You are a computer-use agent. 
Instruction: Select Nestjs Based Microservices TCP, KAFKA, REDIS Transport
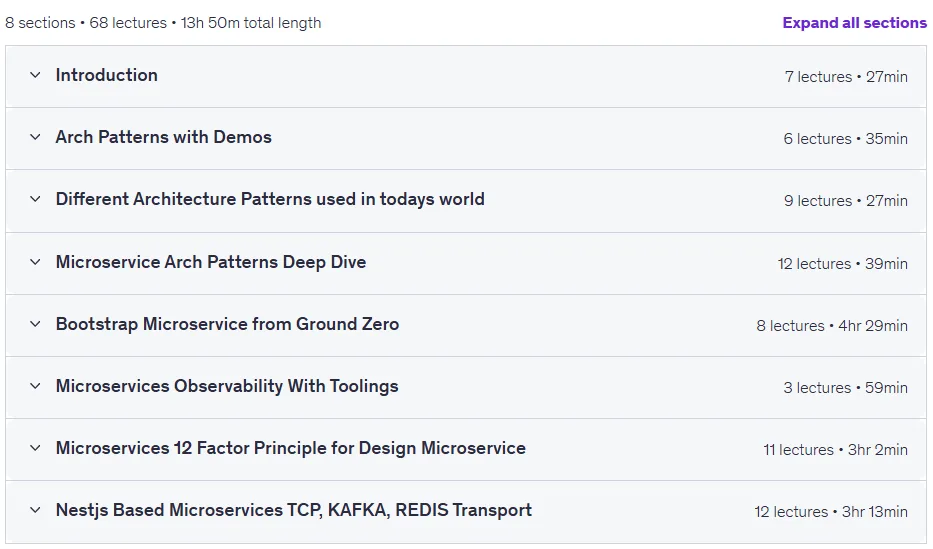click(294, 510)
